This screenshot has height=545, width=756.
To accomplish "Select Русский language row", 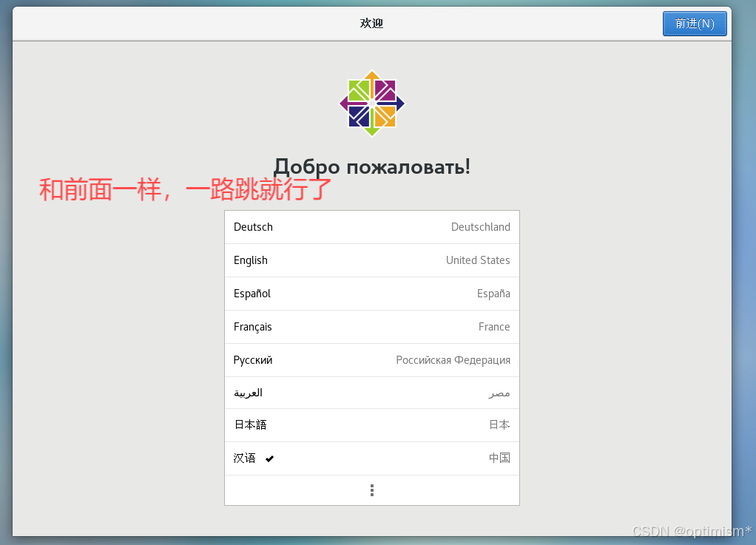I will click(x=372, y=360).
